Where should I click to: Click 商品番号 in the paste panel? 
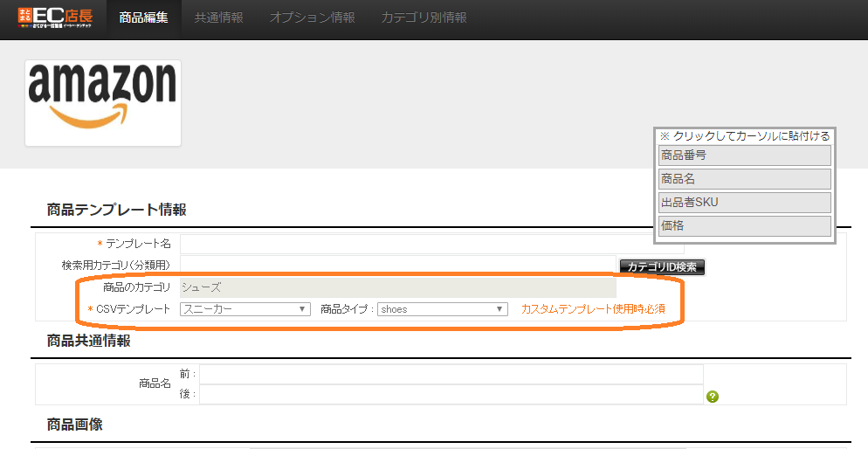(x=744, y=155)
